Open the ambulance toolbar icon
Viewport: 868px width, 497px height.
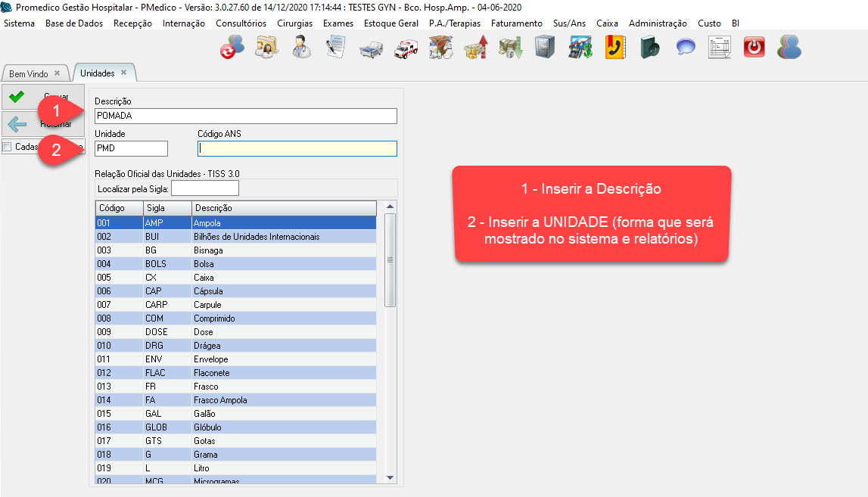404,47
